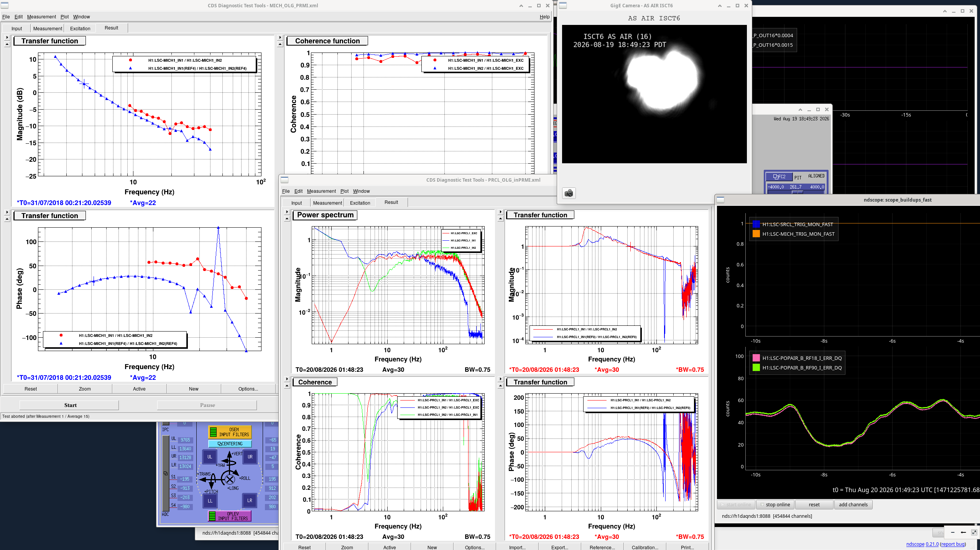The image size is (980, 550).
Task: Click the S1 ADC readout value -195
Action: (185, 479)
